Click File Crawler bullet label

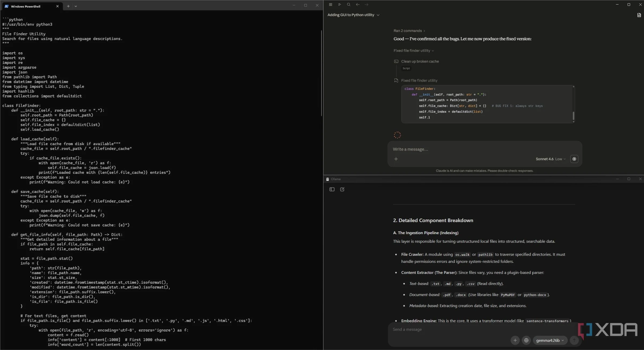(x=412, y=254)
